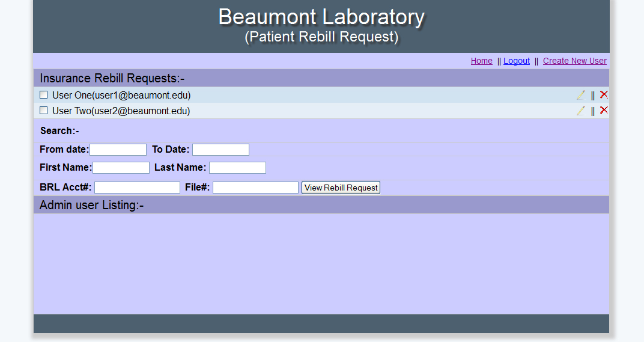644x342 pixels.
Task: Tick the checkbox beside User Two
Action: pyautogui.click(x=43, y=111)
